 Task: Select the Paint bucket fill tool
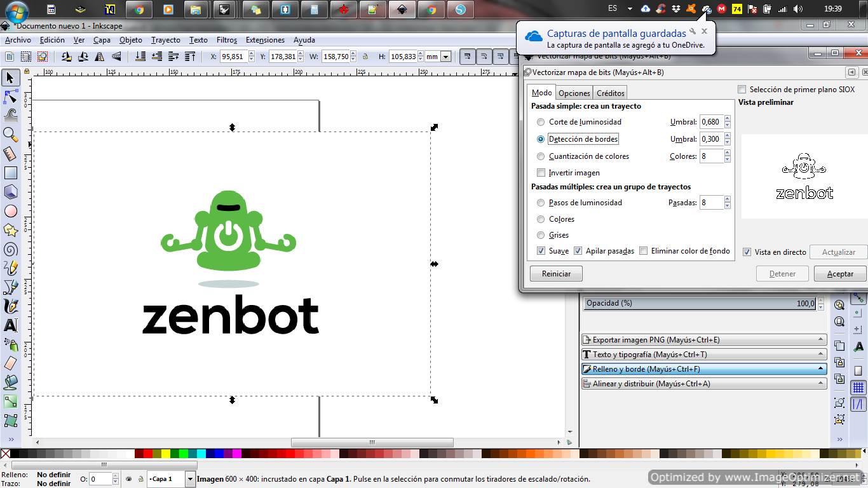[10, 383]
